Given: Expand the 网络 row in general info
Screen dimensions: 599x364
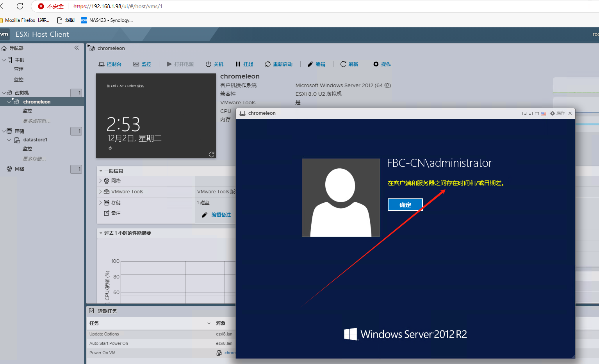Looking at the screenshot, I should 100,181.
